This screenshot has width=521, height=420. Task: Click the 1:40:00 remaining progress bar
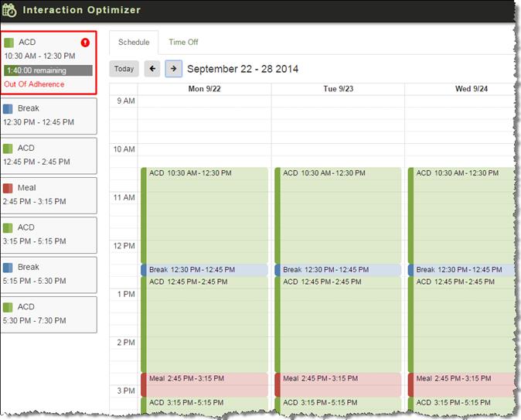click(48, 70)
